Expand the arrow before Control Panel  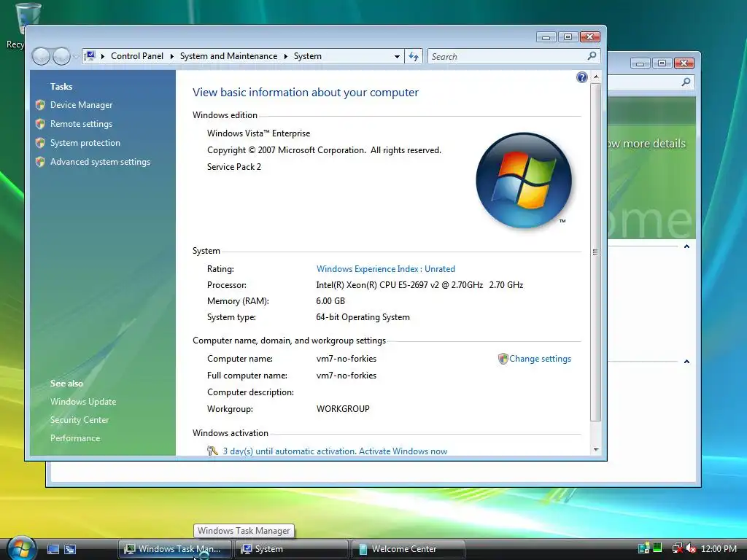pyautogui.click(x=102, y=56)
